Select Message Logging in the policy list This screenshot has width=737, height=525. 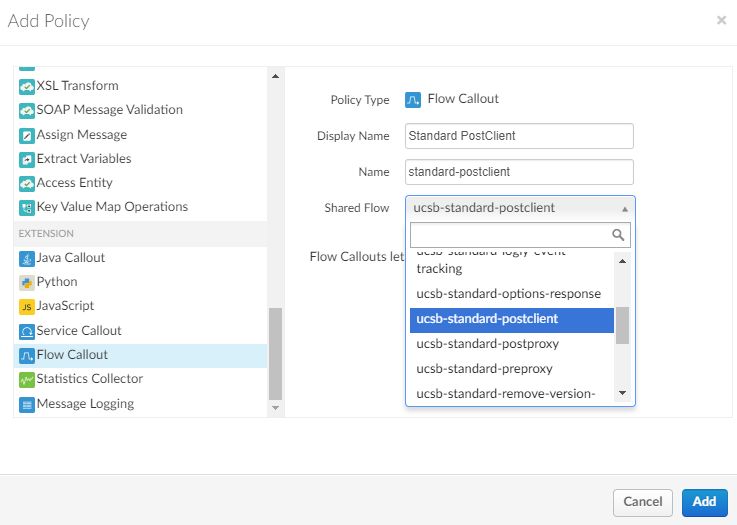coord(85,404)
